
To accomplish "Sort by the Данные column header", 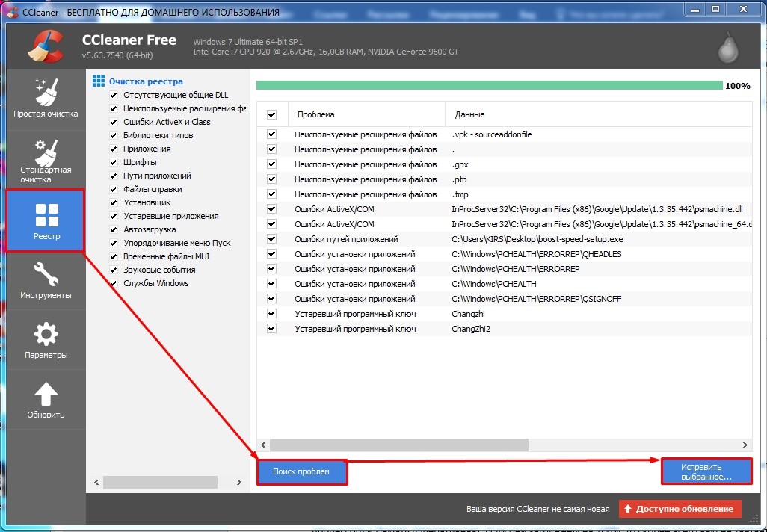I will pos(598,114).
